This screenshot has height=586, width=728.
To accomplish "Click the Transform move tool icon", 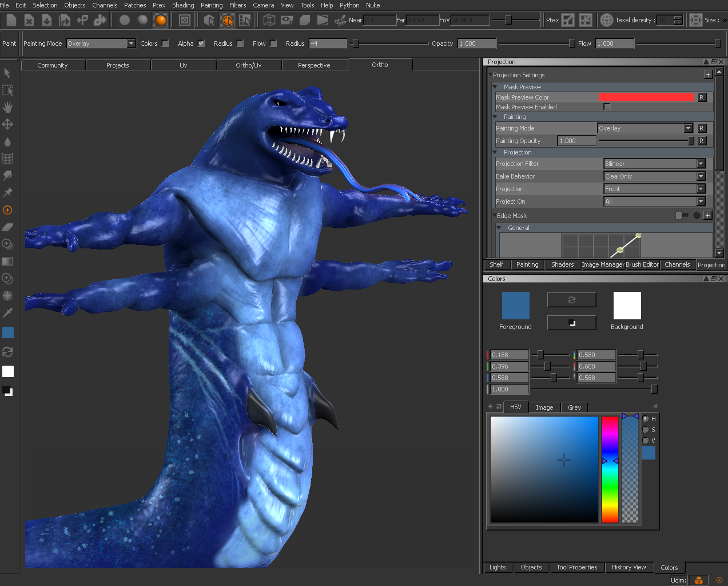I will click(x=7, y=124).
